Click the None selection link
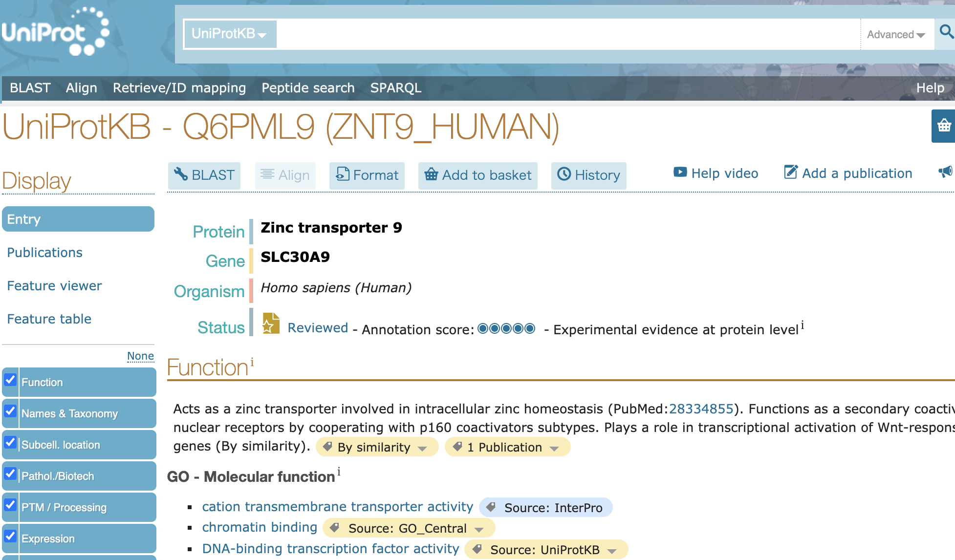 tap(140, 356)
